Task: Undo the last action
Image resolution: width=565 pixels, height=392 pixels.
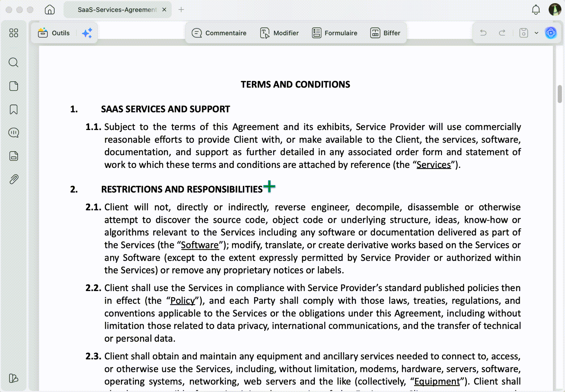Action: point(483,33)
